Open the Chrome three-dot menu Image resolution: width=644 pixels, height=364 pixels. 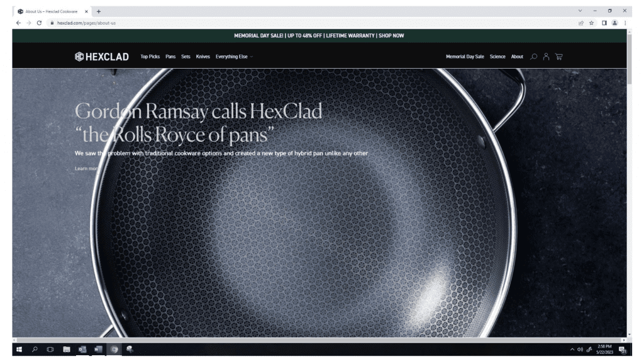point(625,23)
